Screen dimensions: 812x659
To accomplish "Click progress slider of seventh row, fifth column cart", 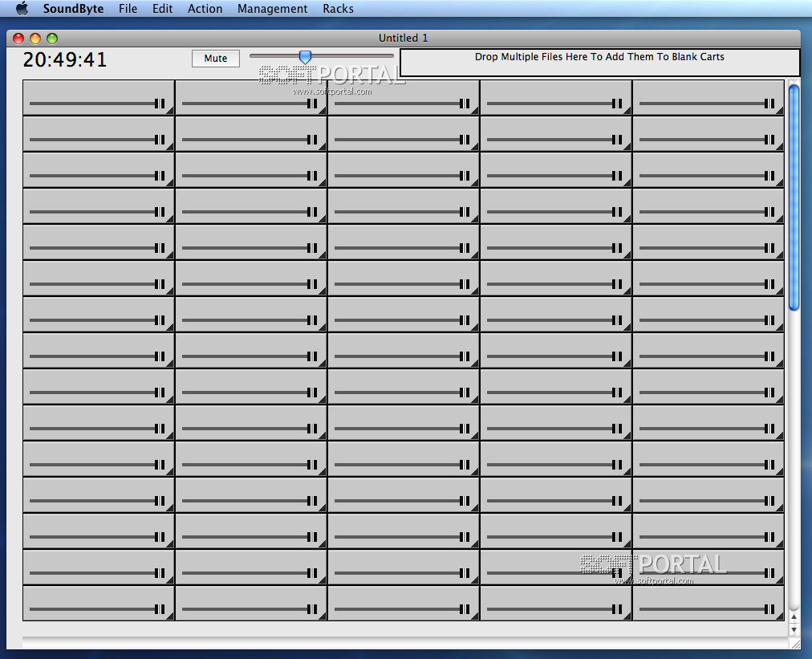I will 708,320.
